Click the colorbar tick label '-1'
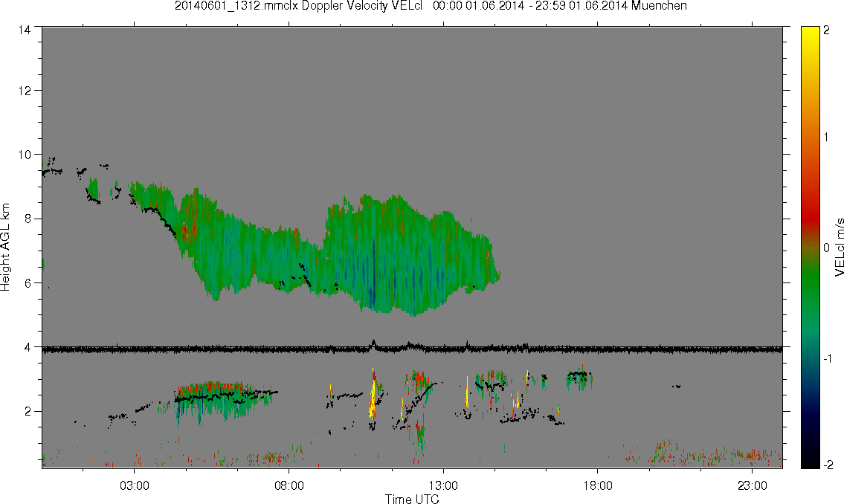This screenshot has width=844, height=504. [826, 359]
